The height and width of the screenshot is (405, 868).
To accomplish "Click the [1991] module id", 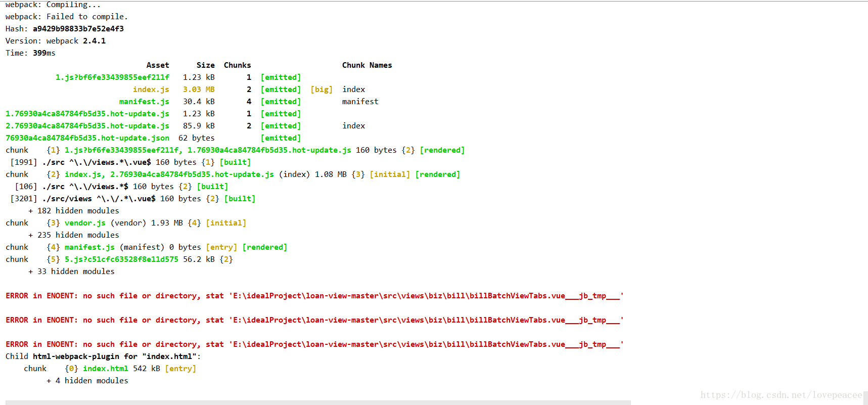I will coord(24,162).
